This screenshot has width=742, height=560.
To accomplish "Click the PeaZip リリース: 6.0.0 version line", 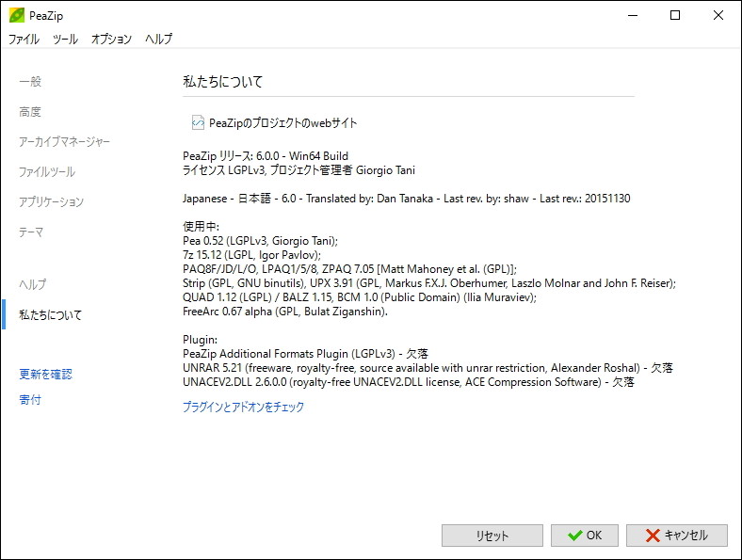I will coord(266,156).
